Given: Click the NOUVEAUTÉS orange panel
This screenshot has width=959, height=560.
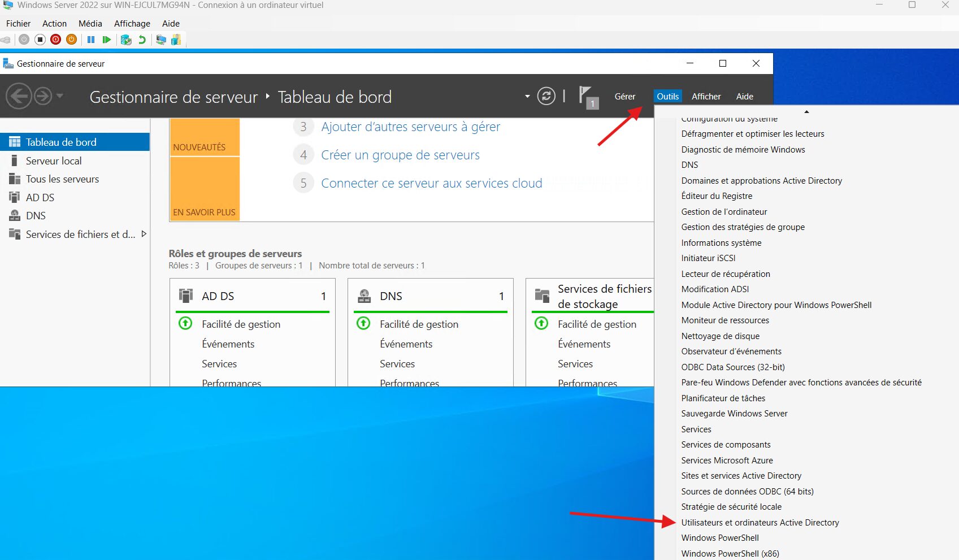Looking at the screenshot, I should [x=205, y=137].
